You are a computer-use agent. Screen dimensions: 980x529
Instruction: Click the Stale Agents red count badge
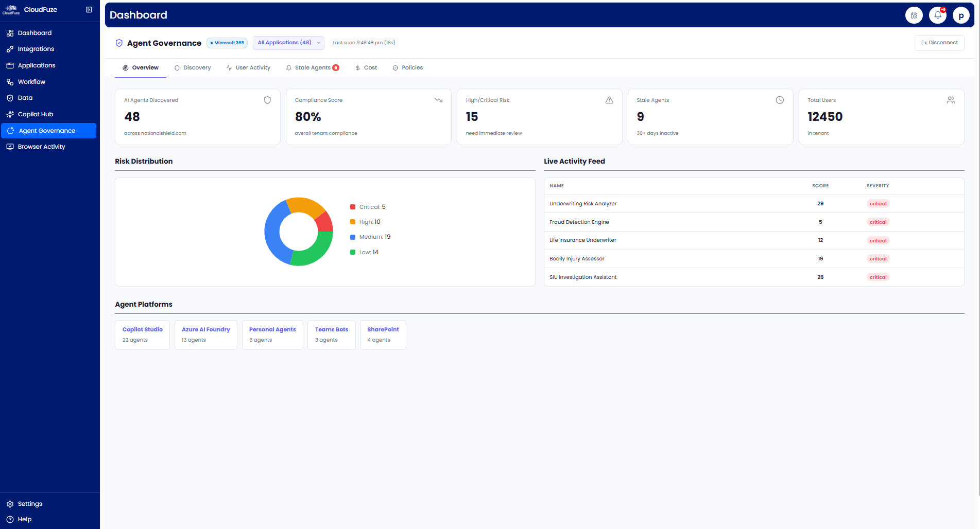click(x=336, y=68)
